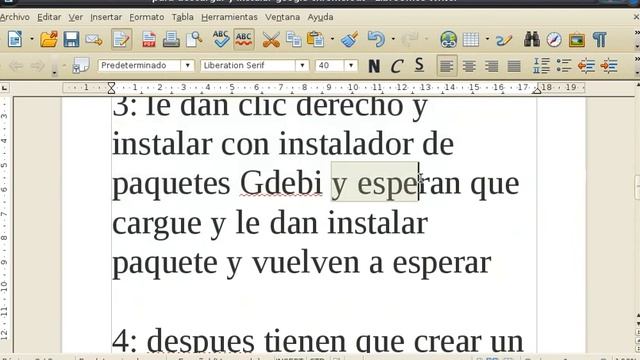Screen dimensions: 640x360
Task: Justify the paragraph text
Action: [514, 66]
